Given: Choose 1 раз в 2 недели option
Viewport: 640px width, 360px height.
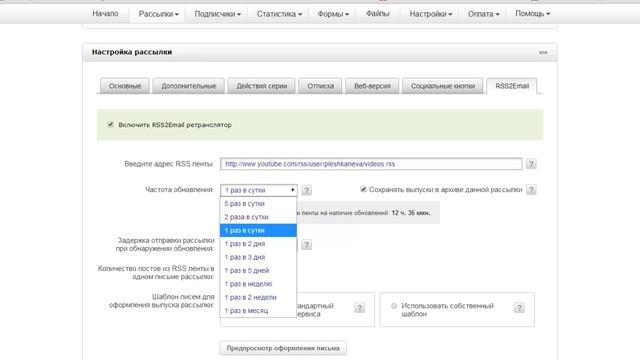Looking at the screenshot, I should click(x=258, y=298).
